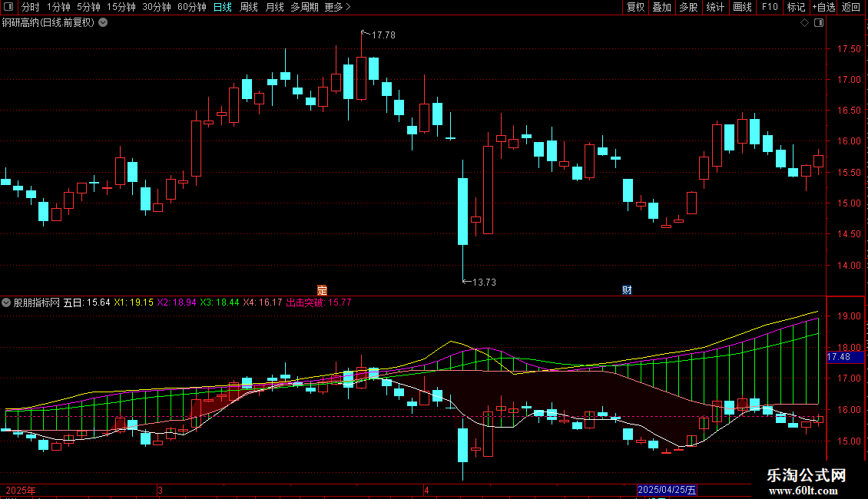Select the 15分钟 period tab
The height and width of the screenshot is (499, 868).
(121, 7)
